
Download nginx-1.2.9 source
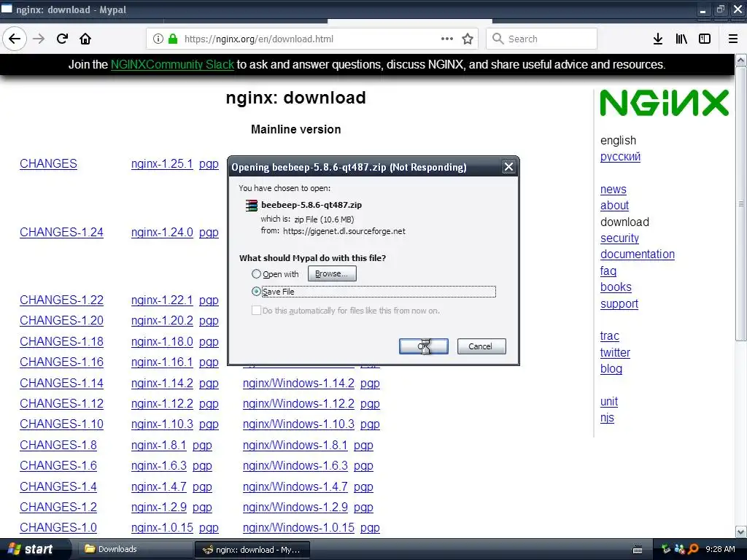[x=158, y=507]
